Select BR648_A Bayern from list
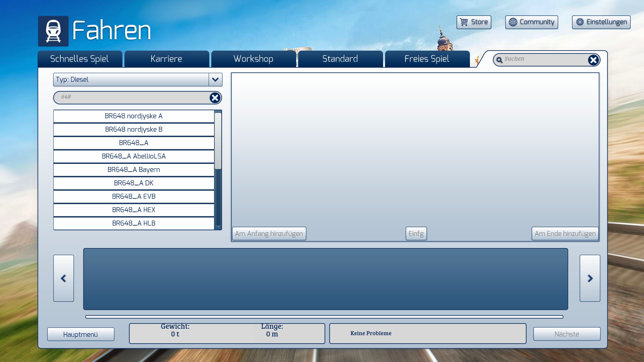The image size is (644, 362). [x=133, y=170]
